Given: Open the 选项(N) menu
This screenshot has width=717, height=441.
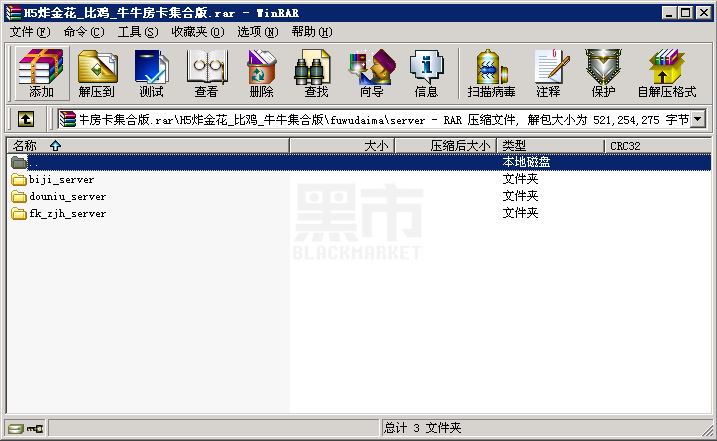Looking at the screenshot, I should [x=257, y=32].
